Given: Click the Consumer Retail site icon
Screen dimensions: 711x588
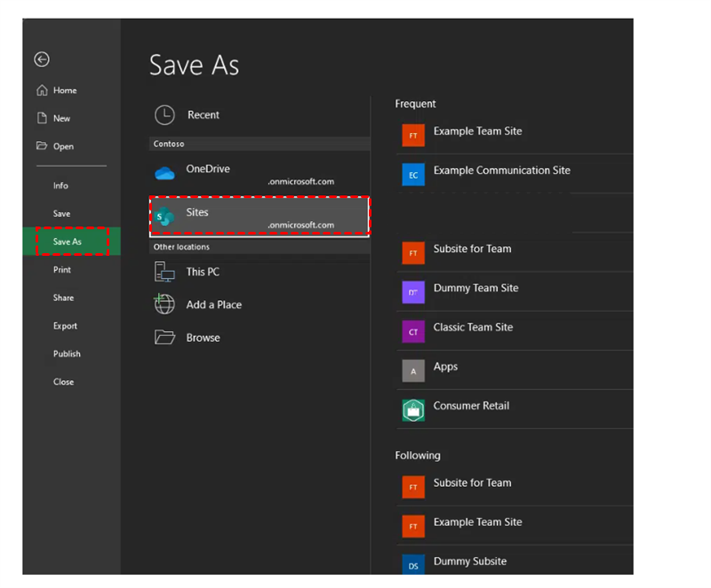Looking at the screenshot, I should pyautogui.click(x=413, y=409).
